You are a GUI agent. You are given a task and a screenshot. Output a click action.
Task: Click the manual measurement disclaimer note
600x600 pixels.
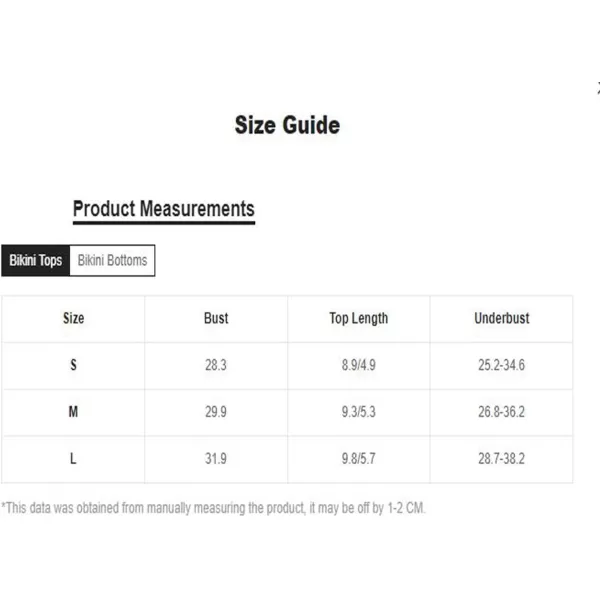click(213, 508)
